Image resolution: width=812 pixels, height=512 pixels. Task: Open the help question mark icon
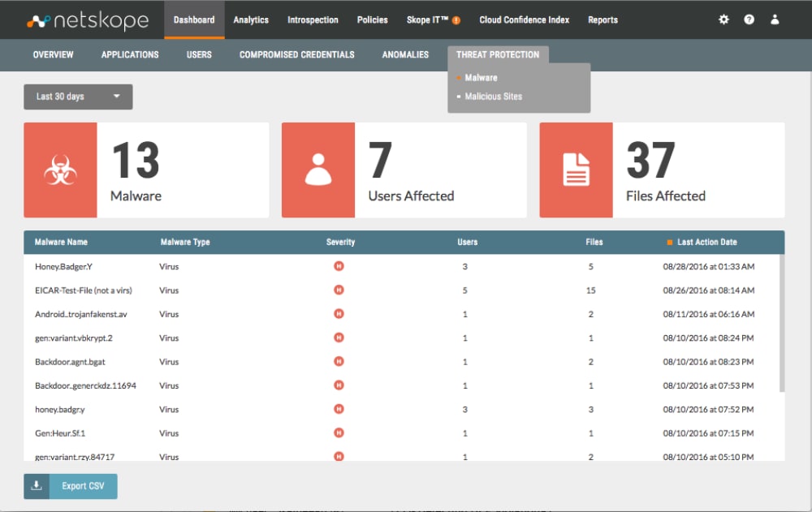pyautogui.click(x=749, y=19)
